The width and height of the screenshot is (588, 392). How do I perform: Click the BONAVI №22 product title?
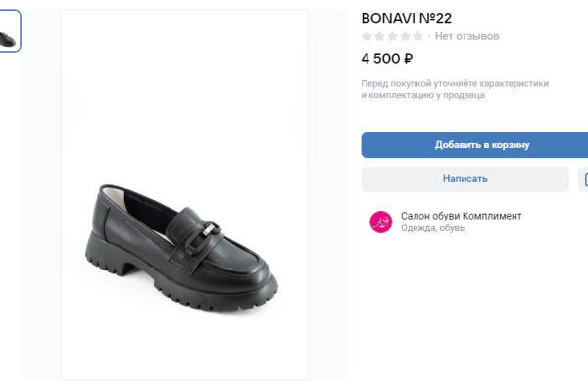[x=406, y=18]
